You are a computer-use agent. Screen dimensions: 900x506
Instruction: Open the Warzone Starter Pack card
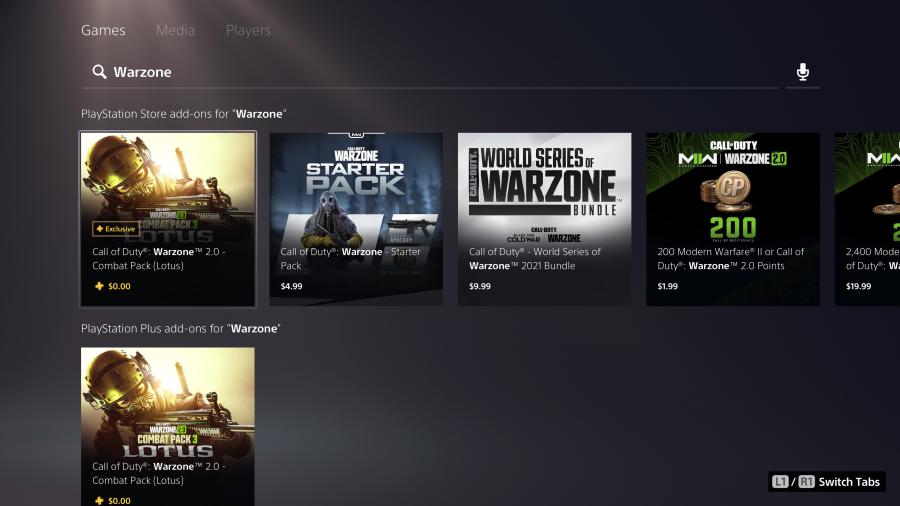356,219
